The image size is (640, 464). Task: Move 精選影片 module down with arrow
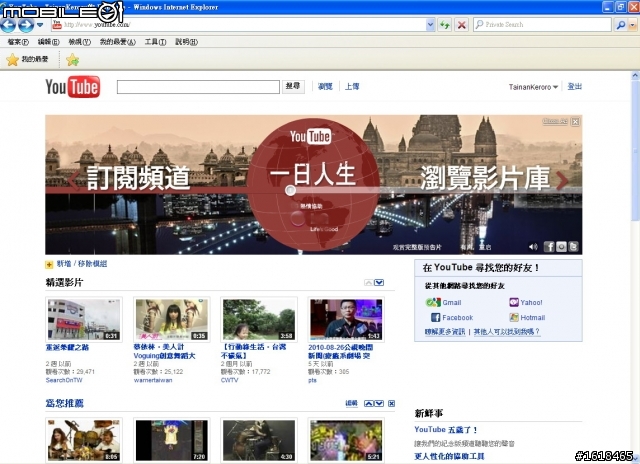379,282
